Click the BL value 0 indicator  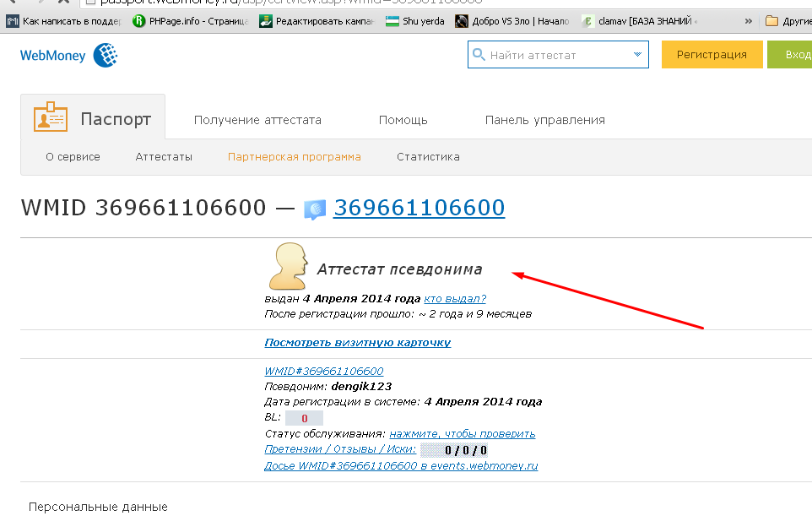304,418
